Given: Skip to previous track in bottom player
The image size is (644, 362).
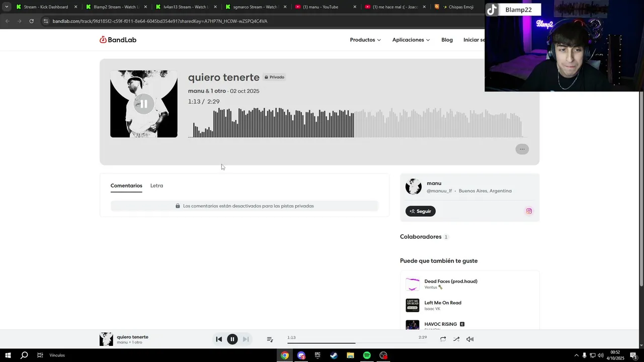Looking at the screenshot, I should click(219, 339).
